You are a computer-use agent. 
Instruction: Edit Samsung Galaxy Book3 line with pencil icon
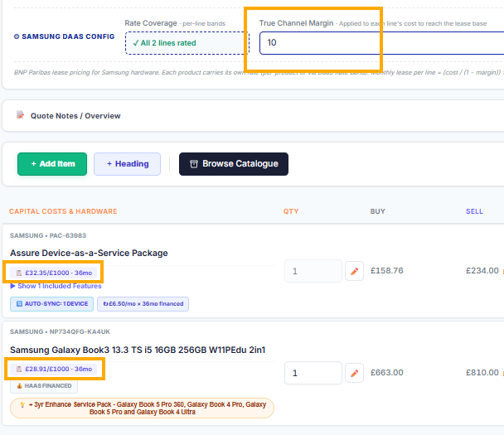(x=354, y=373)
